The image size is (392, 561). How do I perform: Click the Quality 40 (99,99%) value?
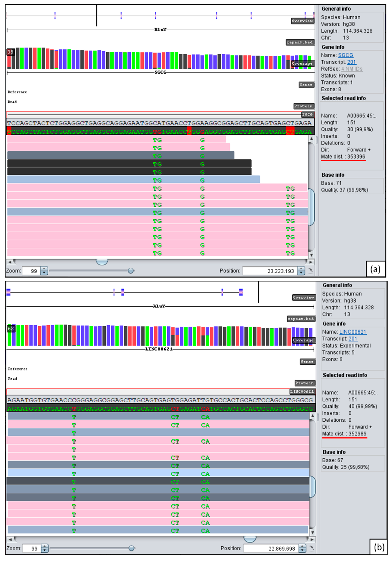(x=363, y=406)
